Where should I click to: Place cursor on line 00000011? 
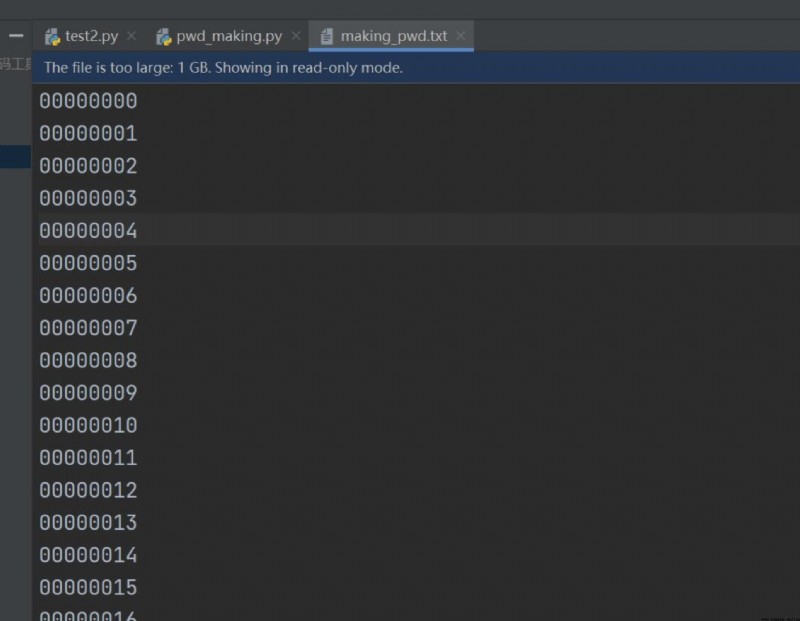[88, 458]
